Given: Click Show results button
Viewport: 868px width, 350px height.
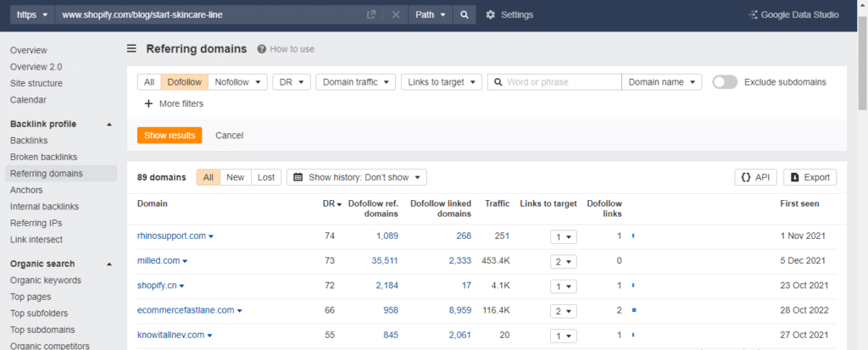Looking at the screenshot, I should pyautogui.click(x=170, y=135).
